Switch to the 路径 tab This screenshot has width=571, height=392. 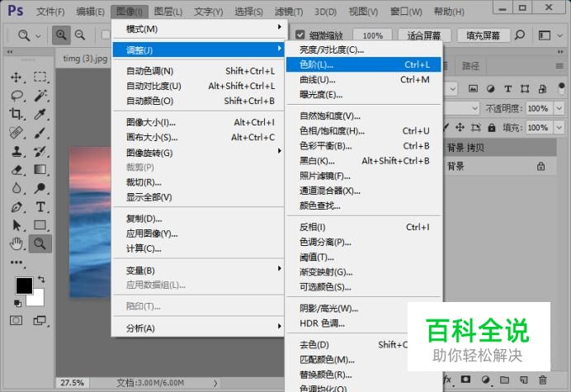click(x=471, y=66)
